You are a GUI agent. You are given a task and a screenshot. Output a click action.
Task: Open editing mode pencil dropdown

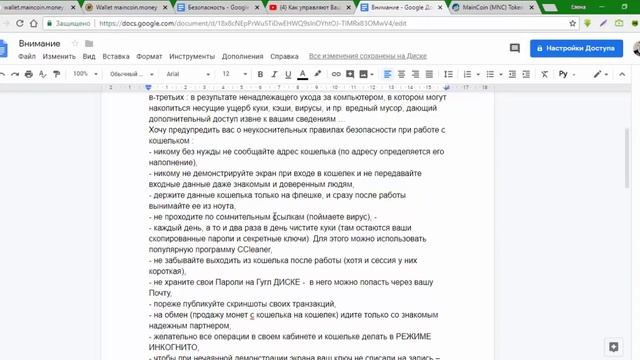(601, 74)
